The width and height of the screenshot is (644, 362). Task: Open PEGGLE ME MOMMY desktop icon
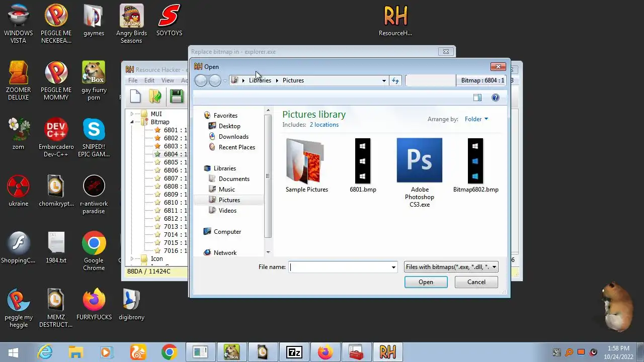[x=56, y=80]
